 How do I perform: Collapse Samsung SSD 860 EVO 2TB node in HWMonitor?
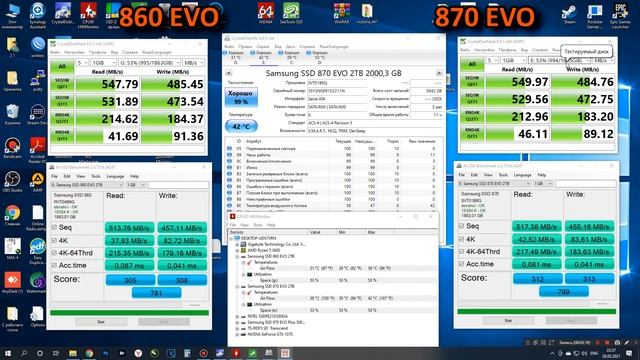tap(238, 256)
